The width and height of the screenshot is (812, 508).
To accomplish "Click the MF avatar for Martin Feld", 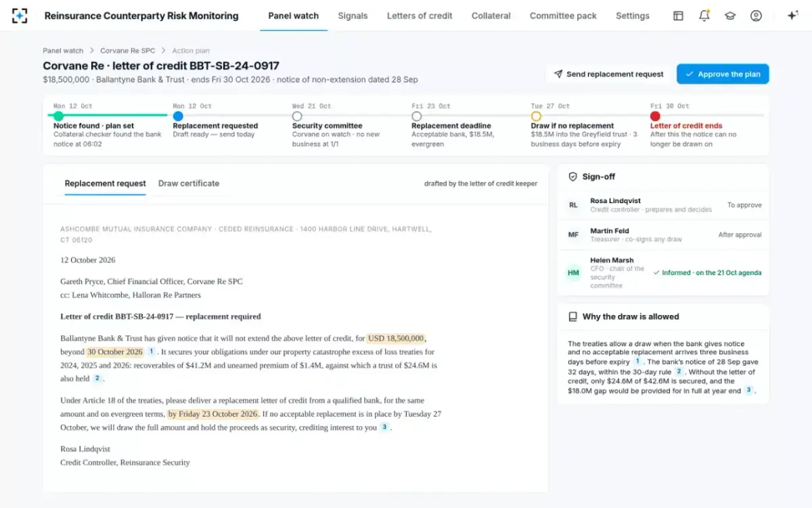I will (573, 235).
